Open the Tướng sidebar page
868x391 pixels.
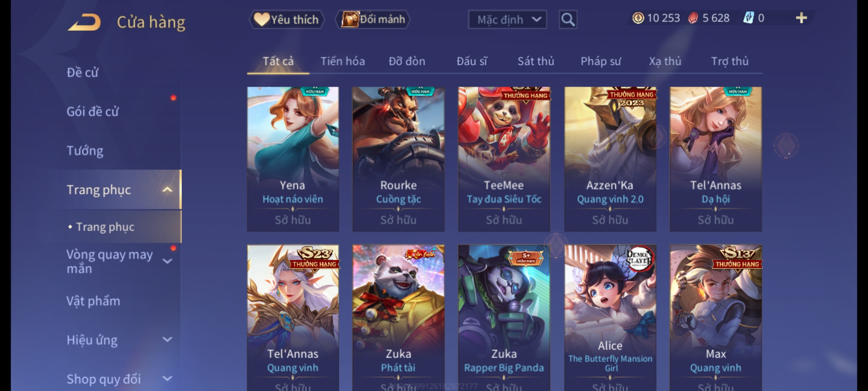click(x=85, y=151)
